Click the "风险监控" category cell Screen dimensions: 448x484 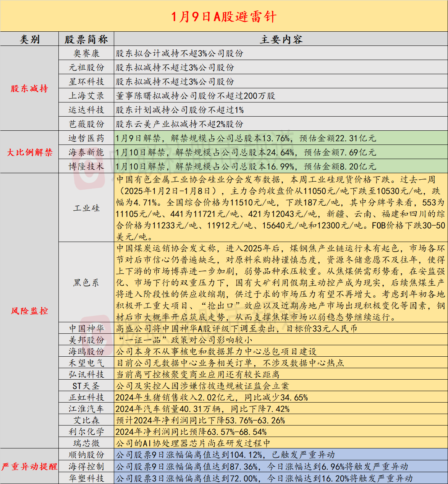click(x=29, y=311)
